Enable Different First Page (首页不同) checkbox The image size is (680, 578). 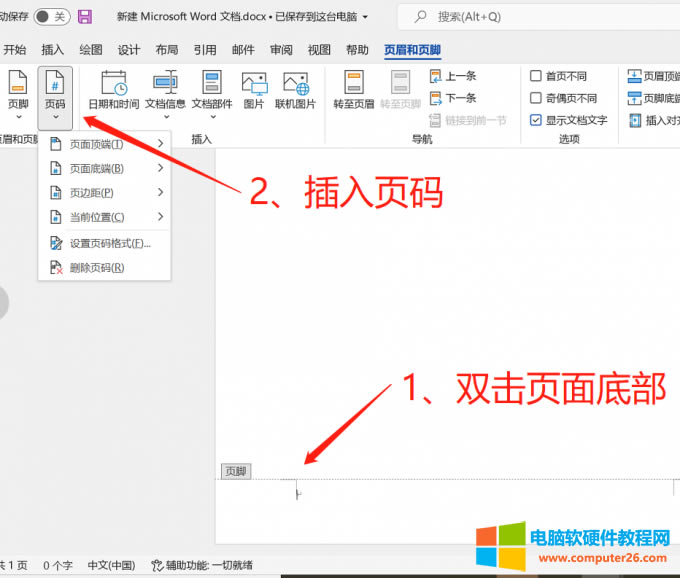[536, 76]
